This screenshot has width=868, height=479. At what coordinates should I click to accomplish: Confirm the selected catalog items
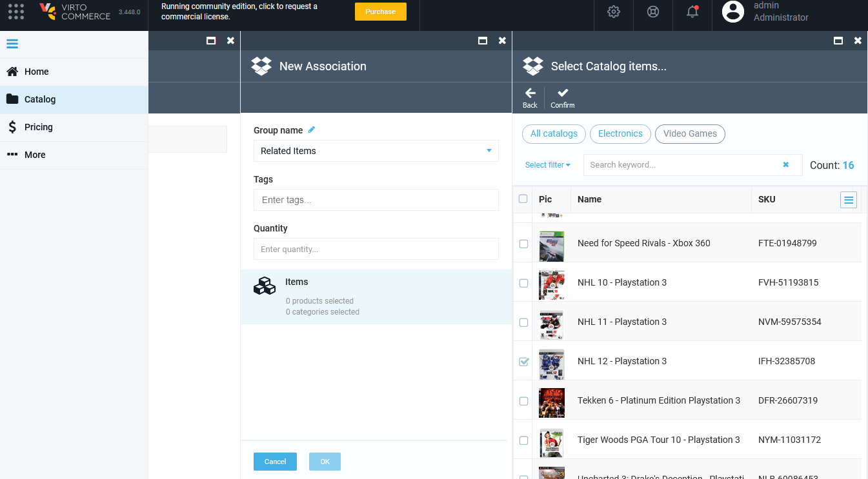click(x=563, y=98)
